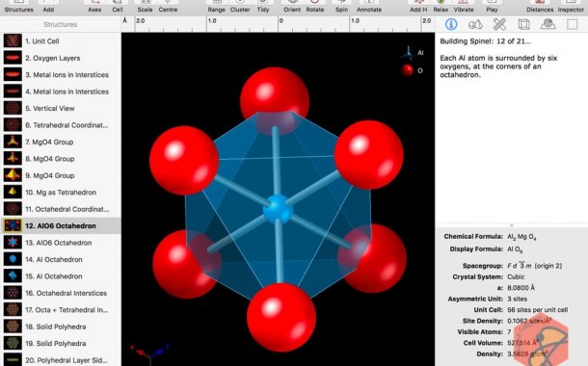Open the unit cell box inspector tab
Screen dimensions: 588x366
tap(523, 24)
